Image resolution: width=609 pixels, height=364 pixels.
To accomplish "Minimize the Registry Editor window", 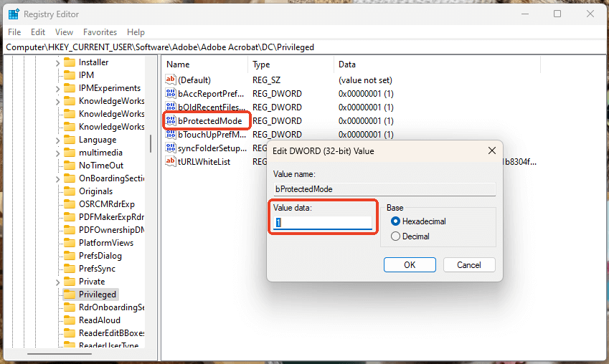I will [525, 14].
